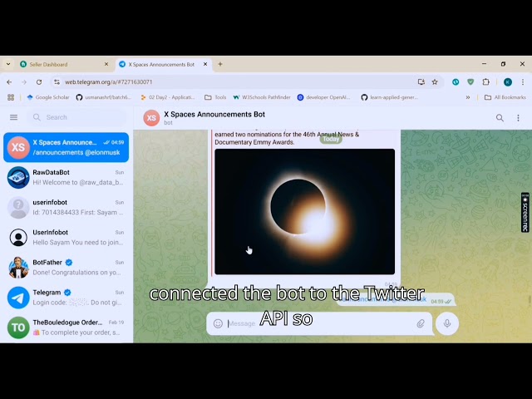Open the emoji picker in message box
This screenshot has height=399, width=532.
[x=218, y=323]
